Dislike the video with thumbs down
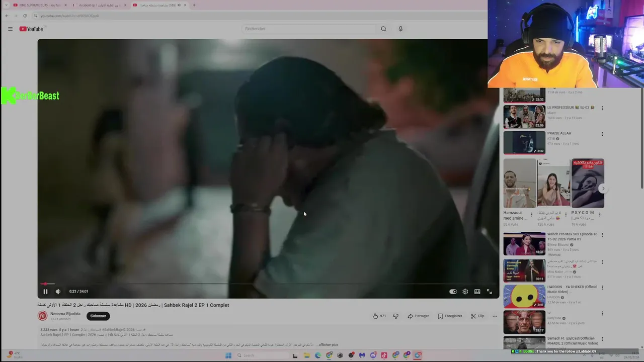The image size is (644, 362). tap(395, 316)
